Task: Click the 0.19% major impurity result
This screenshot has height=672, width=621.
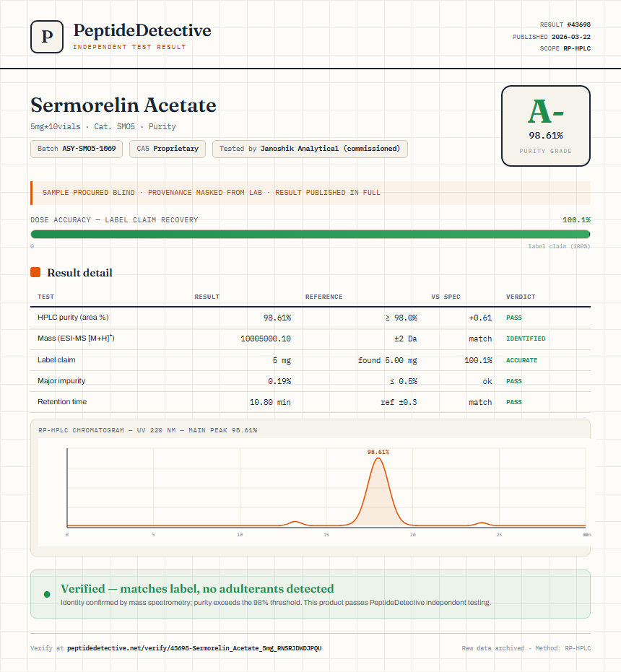Action: (x=279, y=381)
